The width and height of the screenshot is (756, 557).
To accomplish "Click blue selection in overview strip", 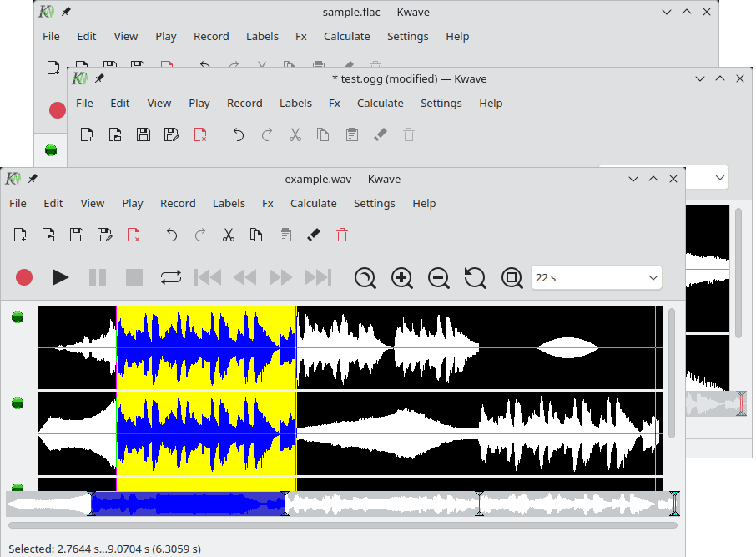I will 188,504.
